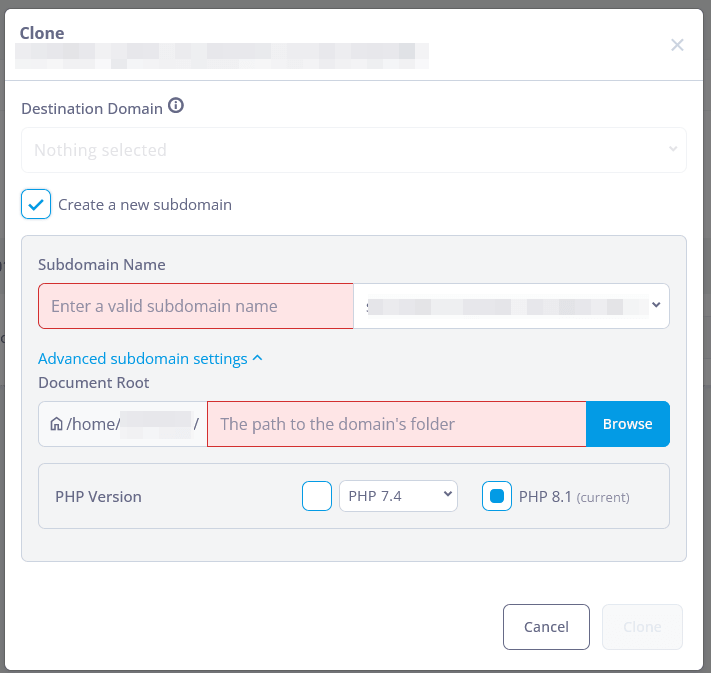The height and width of the screenshot is (673, 711).
Task: Browse for the document root folder
Action: point(628,424)
